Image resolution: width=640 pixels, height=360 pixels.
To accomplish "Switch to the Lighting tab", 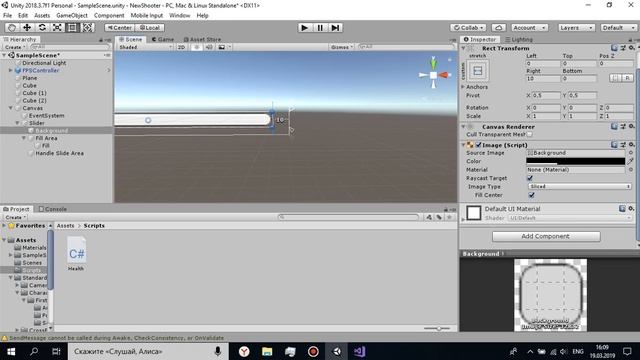I will coord(518,39).
